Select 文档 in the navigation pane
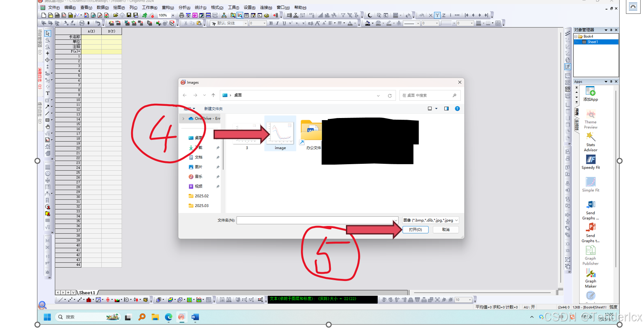 coord(198,157)
